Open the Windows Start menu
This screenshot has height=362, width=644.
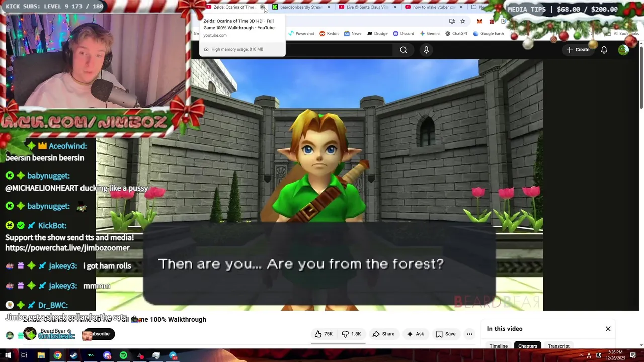pos(8,355)
